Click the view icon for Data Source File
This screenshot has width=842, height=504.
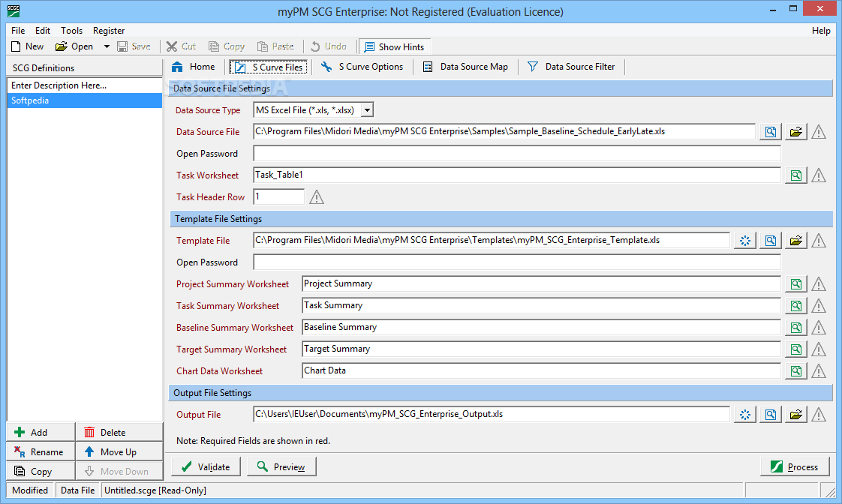771,132
